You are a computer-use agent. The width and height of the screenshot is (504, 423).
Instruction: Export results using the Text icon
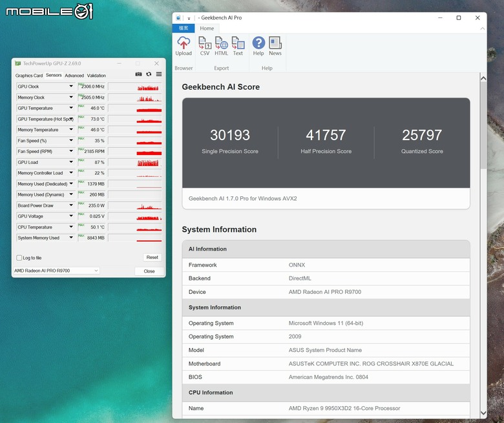pyautogui.click(x=238, y=46)
